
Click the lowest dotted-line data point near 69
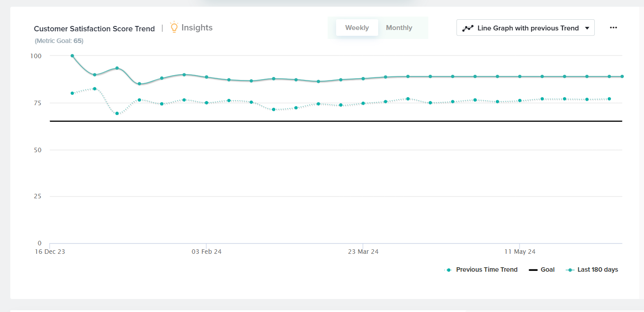pyautogui.click(x=117, y=113)
